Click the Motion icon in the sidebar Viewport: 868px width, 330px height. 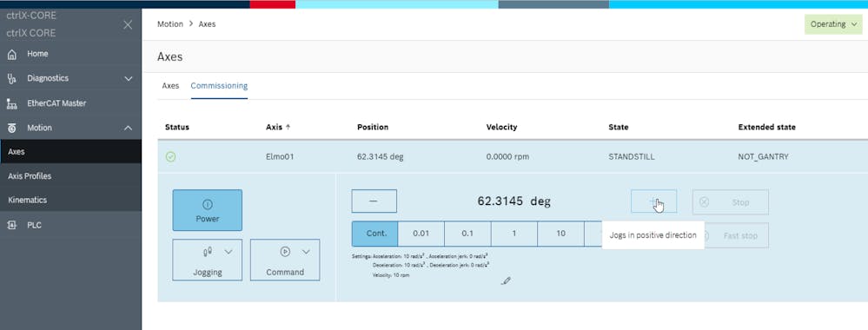coord(12,128)
